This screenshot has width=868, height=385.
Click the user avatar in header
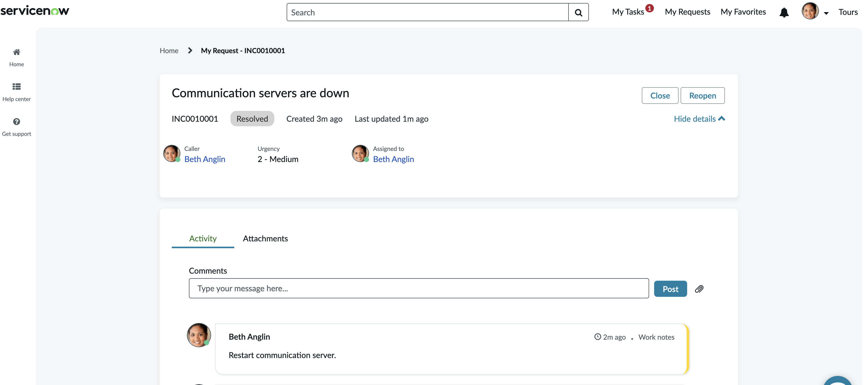click(x=810, y=11)
